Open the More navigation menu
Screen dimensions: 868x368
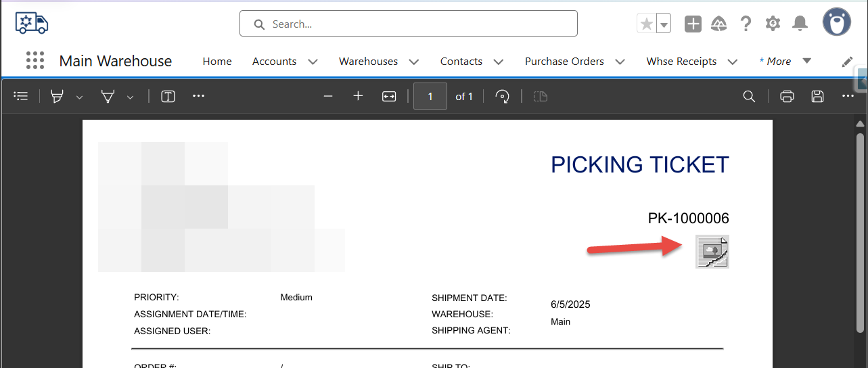(x=785, y=62)
